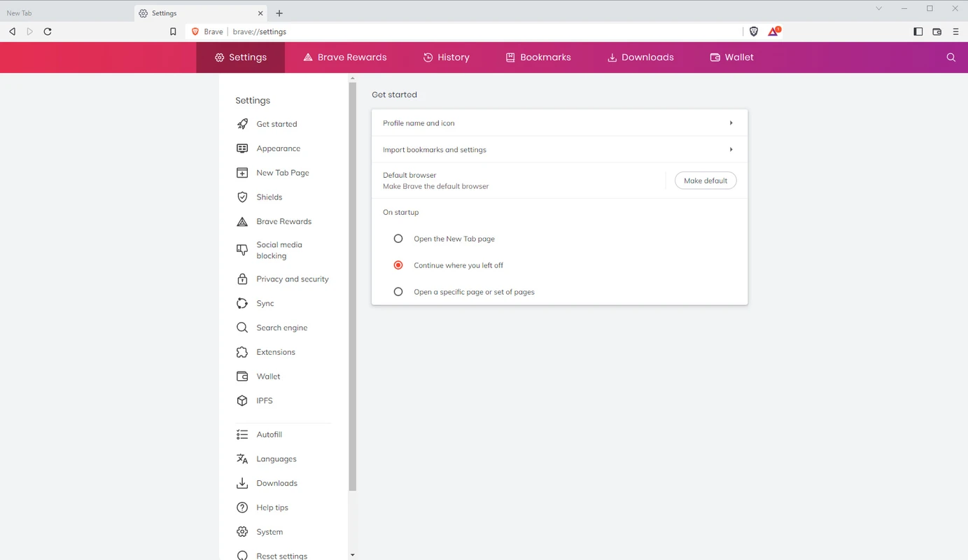Expand Import bookmarks and settings
The height and width of the screenshot is (560, 968).
coord(559,150)
